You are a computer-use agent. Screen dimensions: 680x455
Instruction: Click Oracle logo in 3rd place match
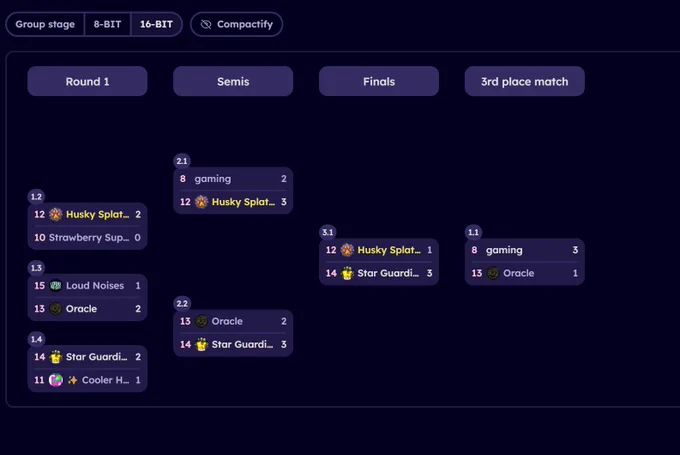click(493, 273)
